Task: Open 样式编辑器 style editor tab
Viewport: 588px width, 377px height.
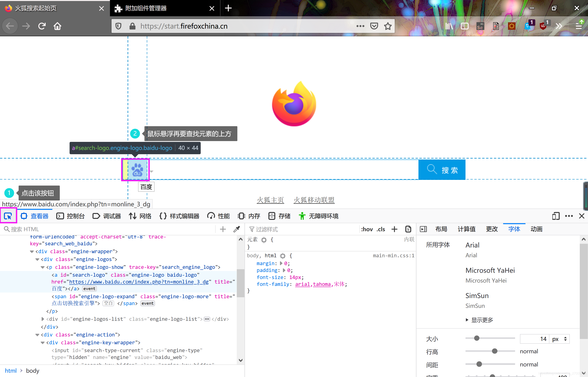Action: click(x=179, y=216)
